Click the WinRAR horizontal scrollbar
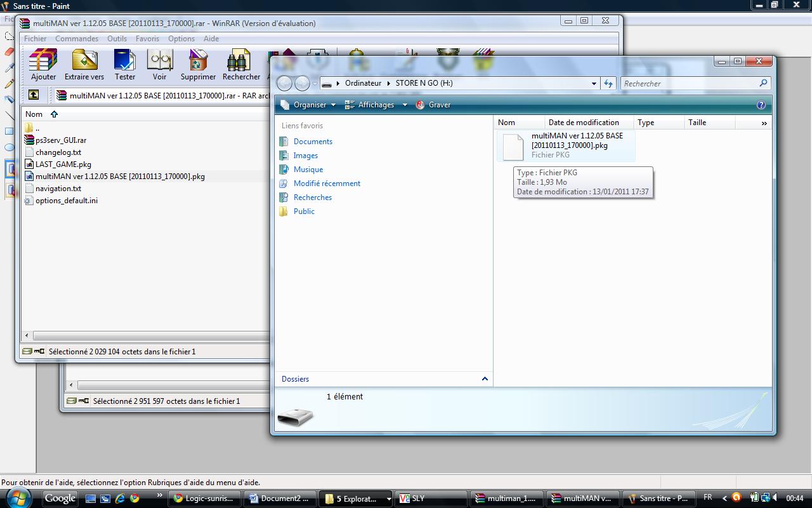Viewport: 812px width, 508px height. 151,335
